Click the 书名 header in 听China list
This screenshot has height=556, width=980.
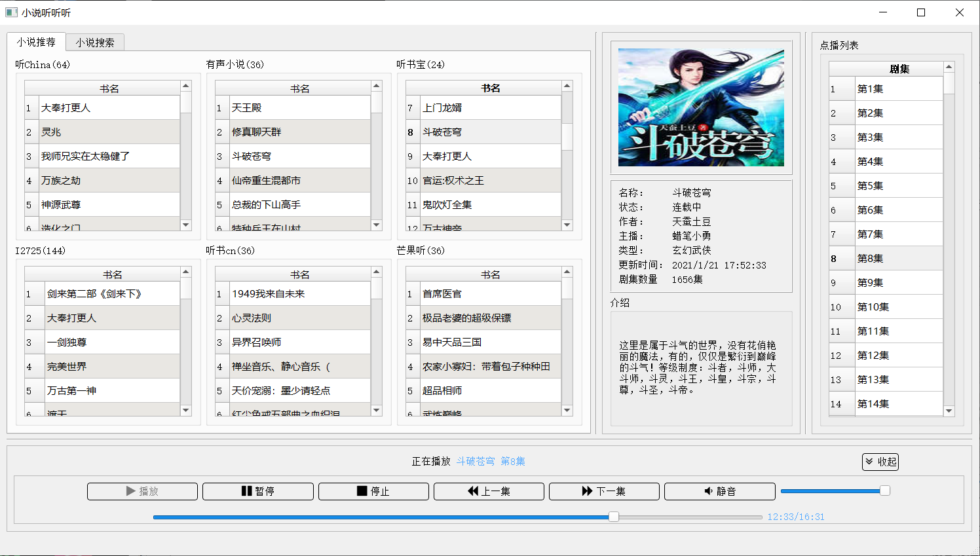click(109, 88)
